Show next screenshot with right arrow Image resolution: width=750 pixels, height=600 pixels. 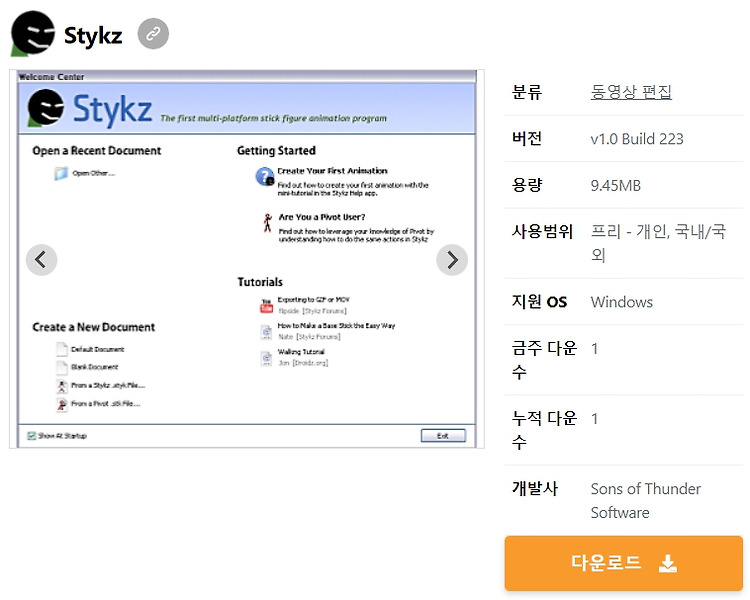[x=452, y=260]
